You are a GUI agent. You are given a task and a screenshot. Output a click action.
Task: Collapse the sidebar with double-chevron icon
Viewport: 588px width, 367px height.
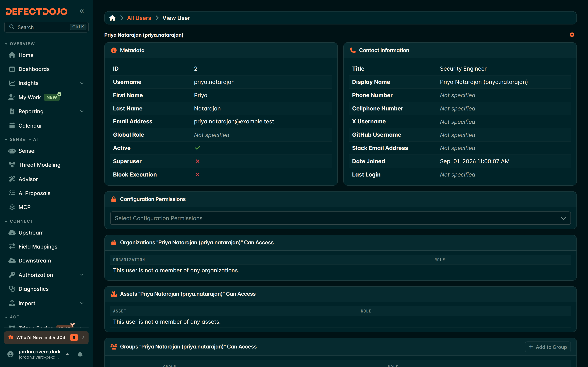pos(82,11)
